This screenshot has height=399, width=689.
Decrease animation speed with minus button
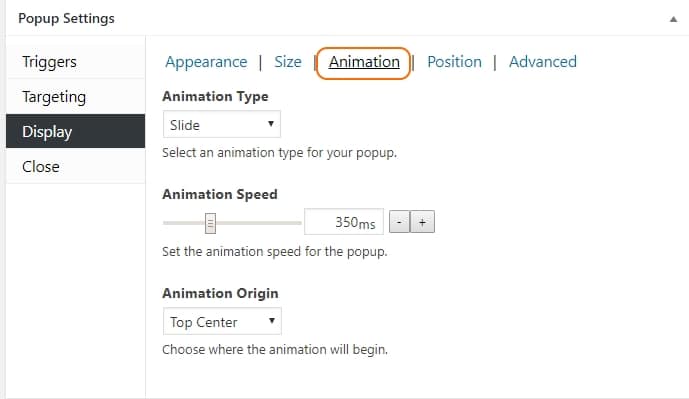click(x=399, y=222)
